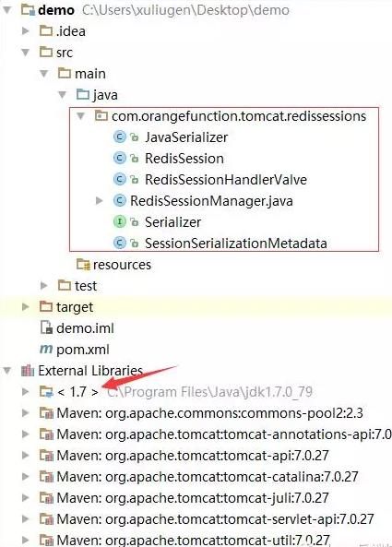Click the JDK 1.7 library icon
Screen dimensions: 392x547
pos(46,392)
